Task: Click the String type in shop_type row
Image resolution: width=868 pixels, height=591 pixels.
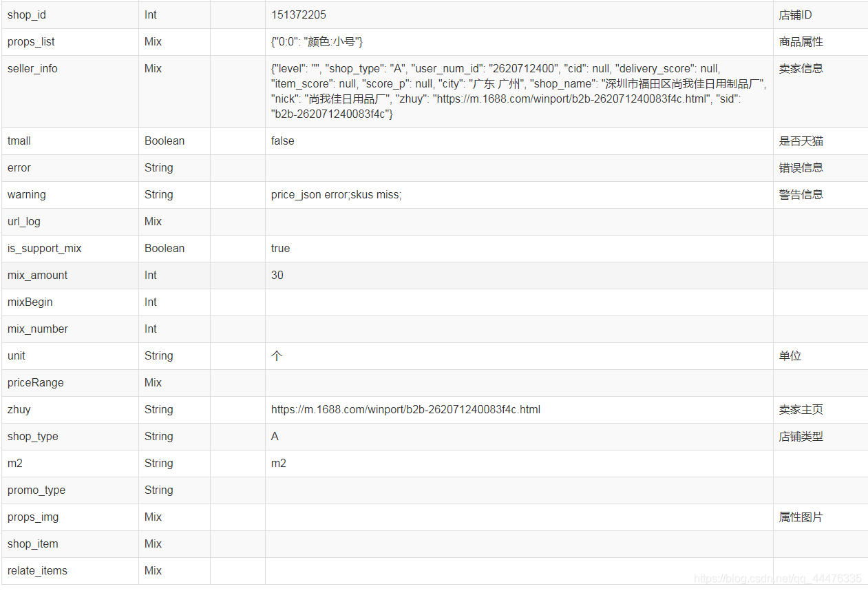Action: click(159, 437)
